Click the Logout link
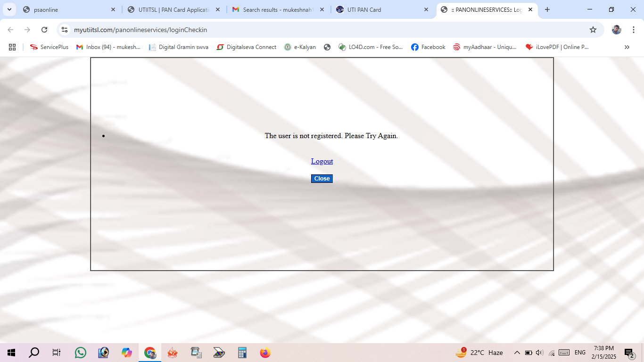 (x=322, y=161)
